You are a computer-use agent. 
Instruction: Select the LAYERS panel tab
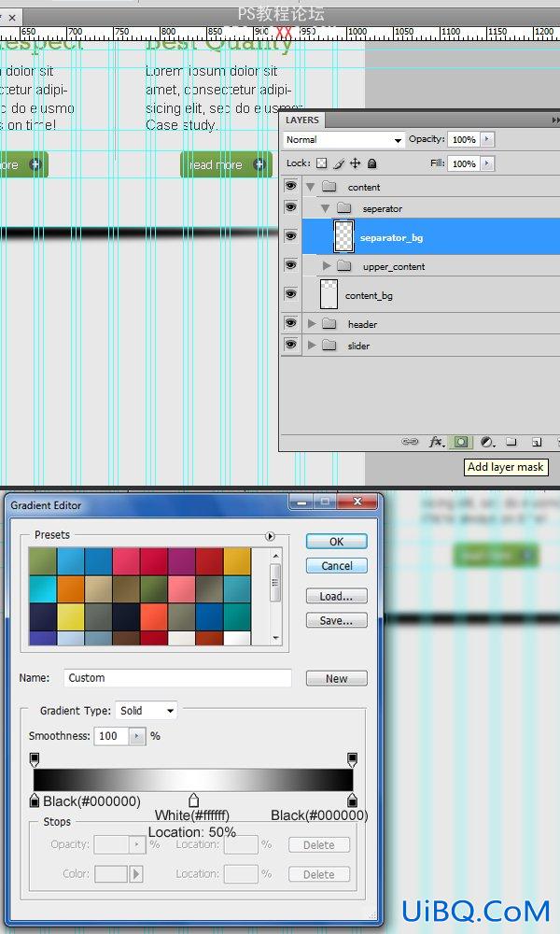click(302, 120)
